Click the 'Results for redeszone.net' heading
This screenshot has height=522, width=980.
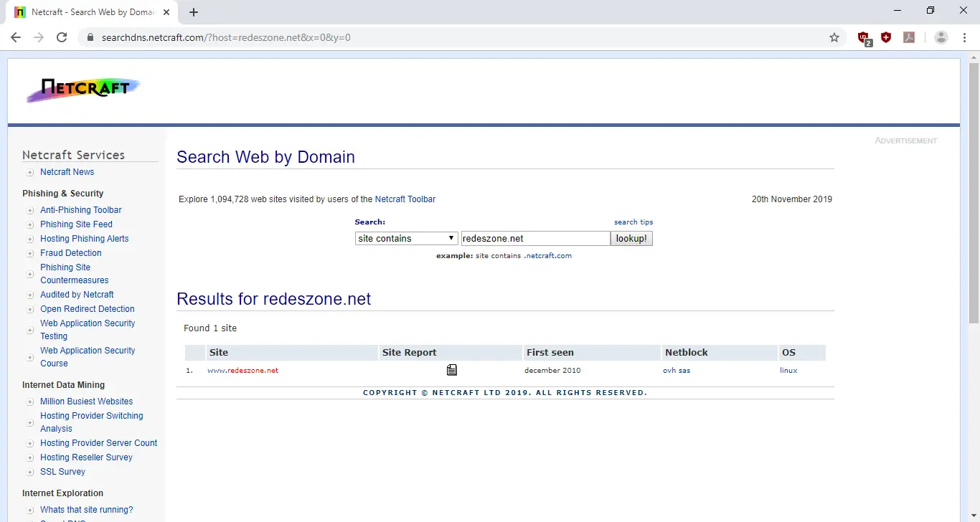coord(273,299)
